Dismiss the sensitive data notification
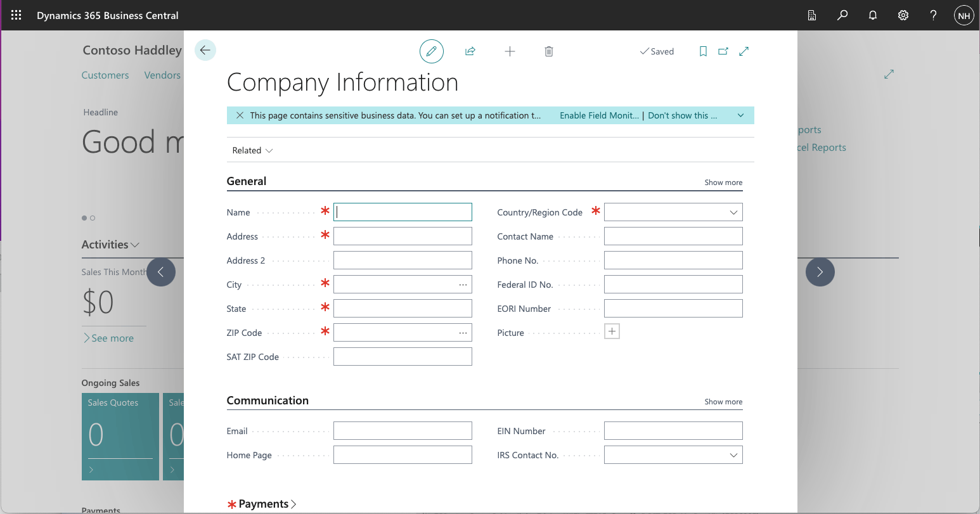 click(x=240, y=115)
